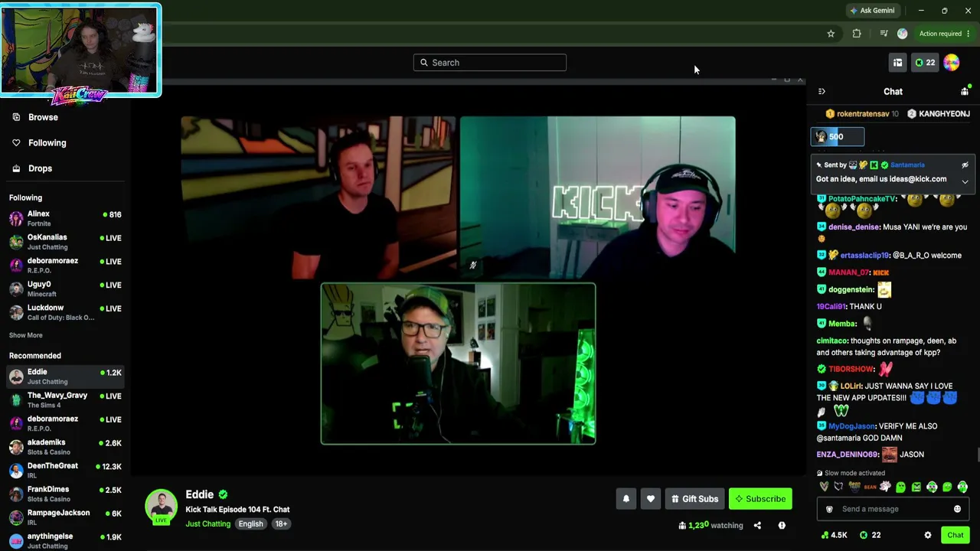Open anythingelse Just Chatting stream

click(x=65, y=540)
